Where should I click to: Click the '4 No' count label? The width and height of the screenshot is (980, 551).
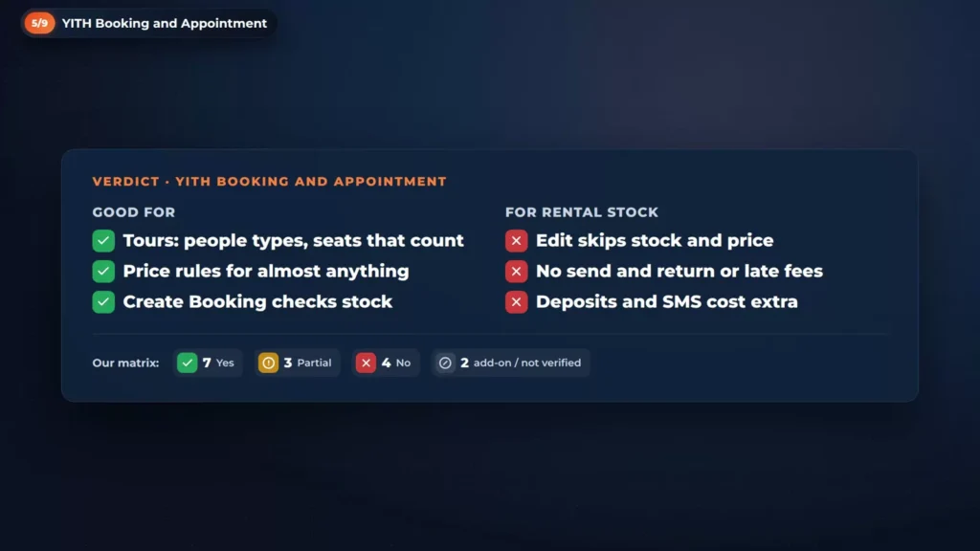point(396,363)
